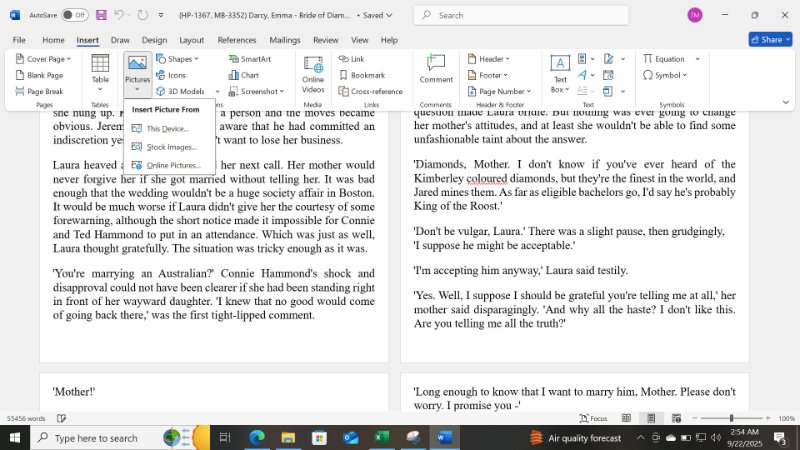The height and width of the screenshot is (450, 800).
Task: Click the Online Videos icon
Action: [313, 72]
